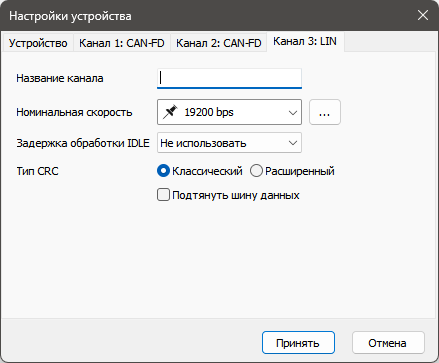Click the Отмена button

pos(388,343)
